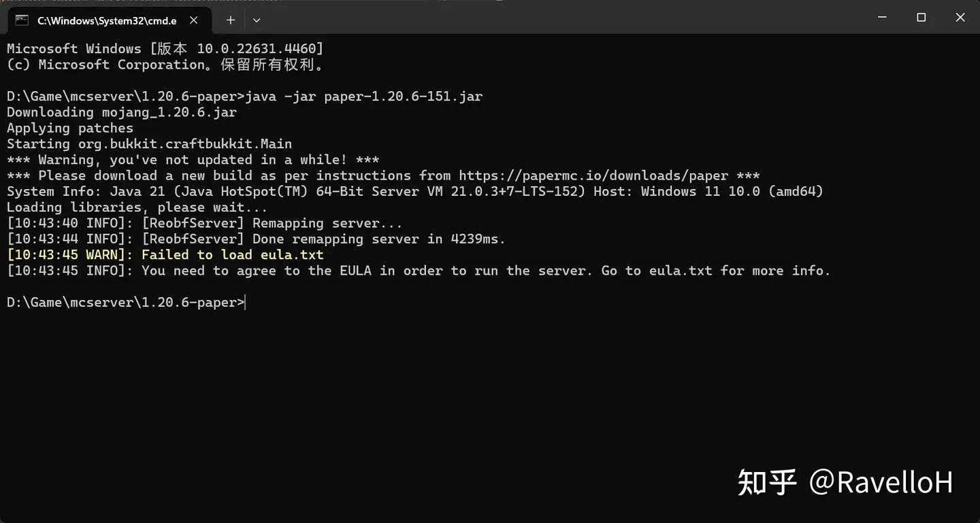980x523 pixels.
Task: Maximize the terminal window
Action: [921, 18]
